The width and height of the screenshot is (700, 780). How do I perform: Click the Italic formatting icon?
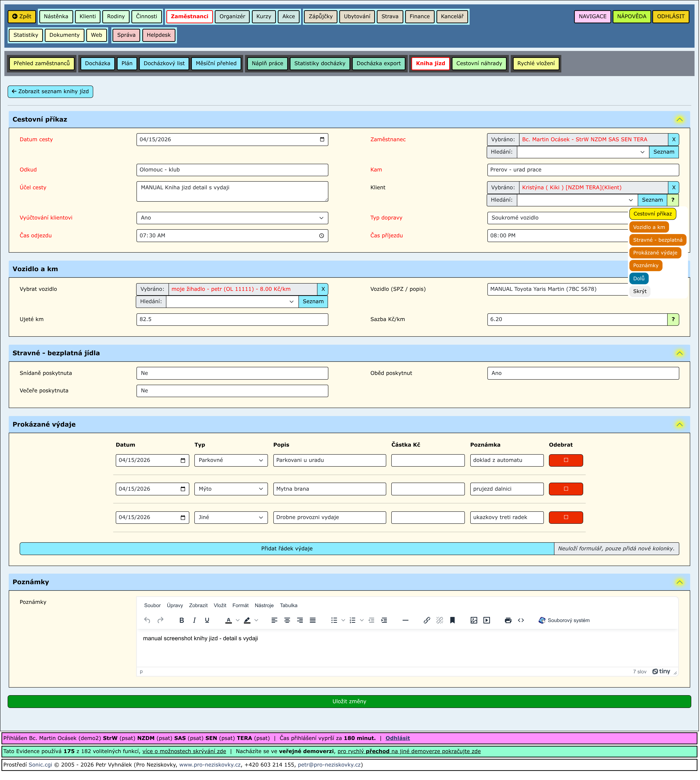click(194, 620)
